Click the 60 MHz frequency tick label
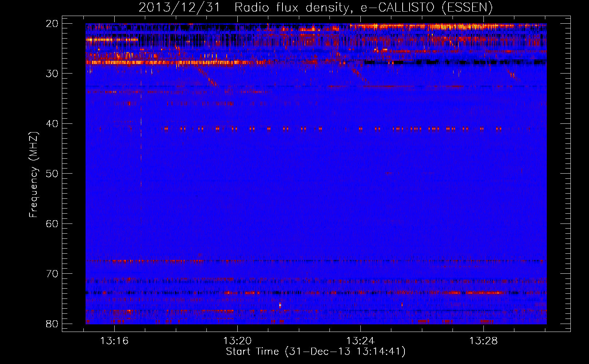Screen dimensions: 589x364 click(52, 224)
